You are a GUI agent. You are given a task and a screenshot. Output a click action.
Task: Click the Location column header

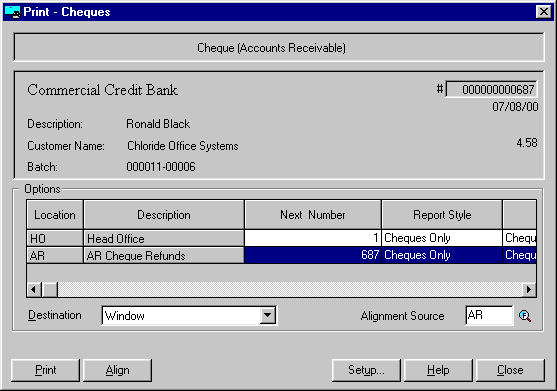pyautogui.click(x=55, y=214)
